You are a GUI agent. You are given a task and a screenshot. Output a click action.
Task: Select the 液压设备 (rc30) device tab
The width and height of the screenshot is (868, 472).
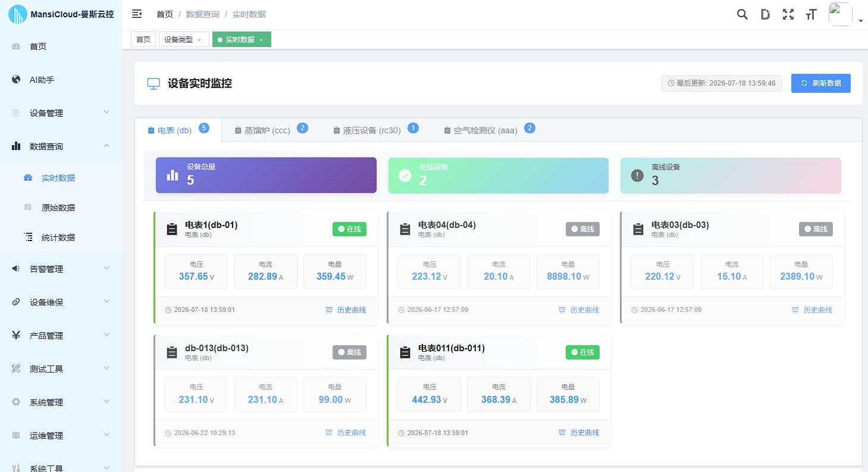377,130
